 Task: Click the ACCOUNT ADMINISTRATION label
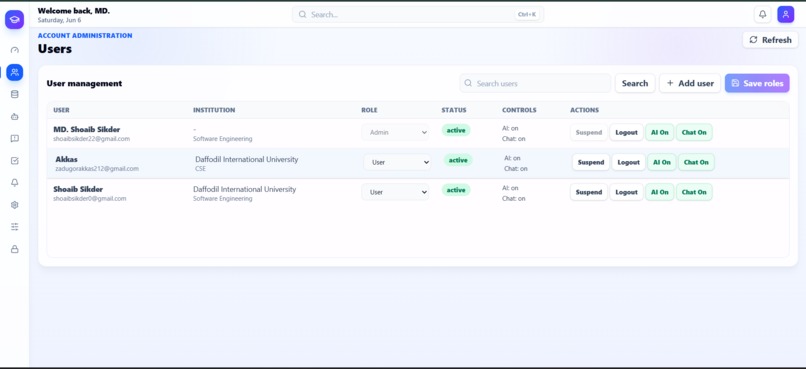(85, 35)
